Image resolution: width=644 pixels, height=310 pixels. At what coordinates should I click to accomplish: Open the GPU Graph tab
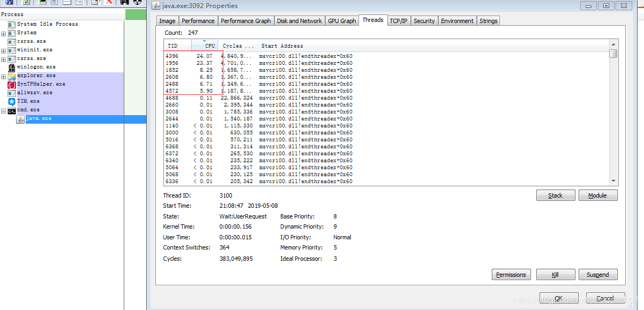342,20
